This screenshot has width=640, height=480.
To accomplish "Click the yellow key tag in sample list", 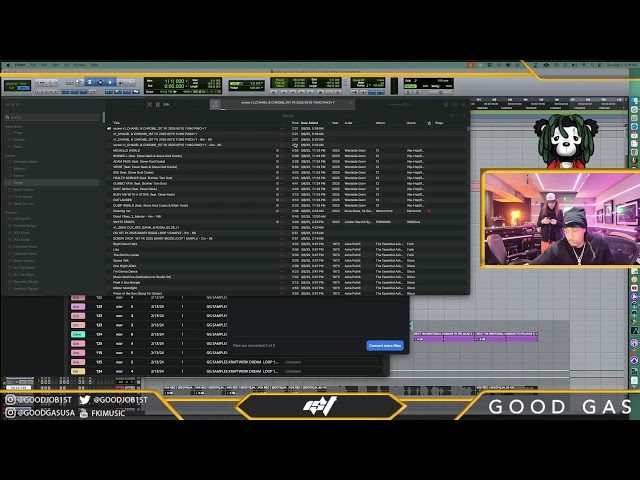I will 78,371.
